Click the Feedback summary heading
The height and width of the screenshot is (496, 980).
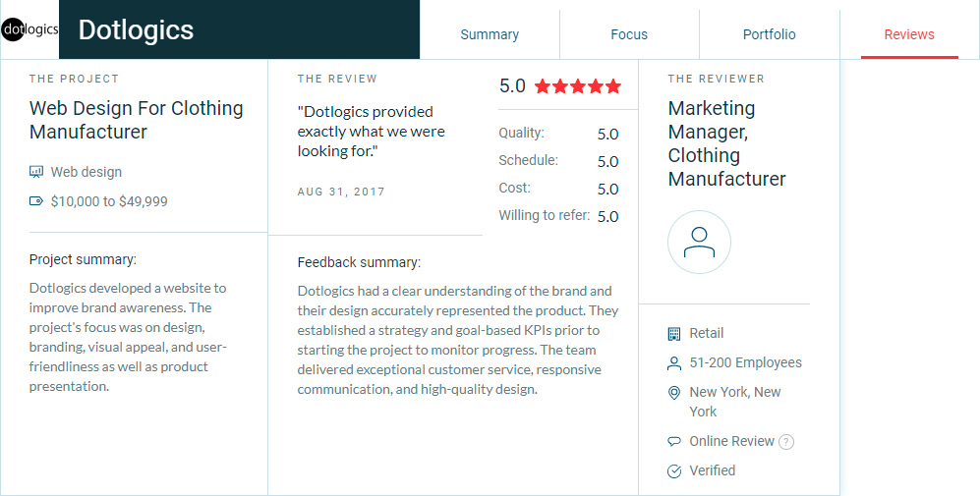359,262
